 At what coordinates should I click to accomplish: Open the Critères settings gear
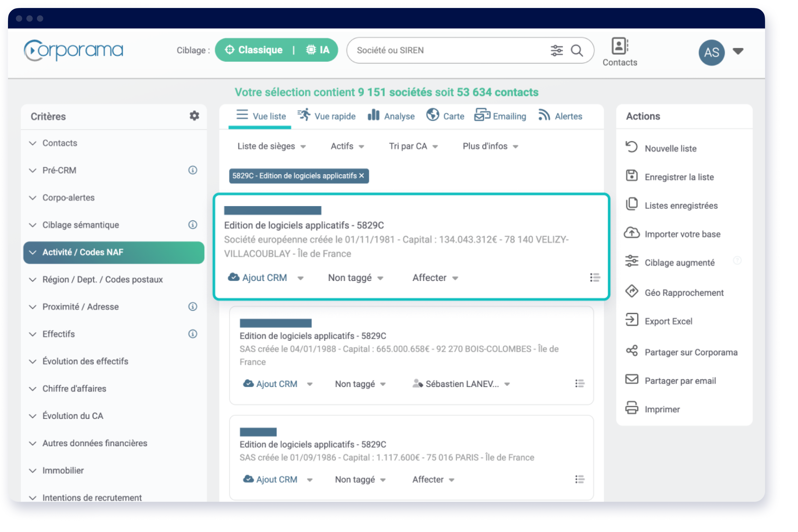coord(194,116)
